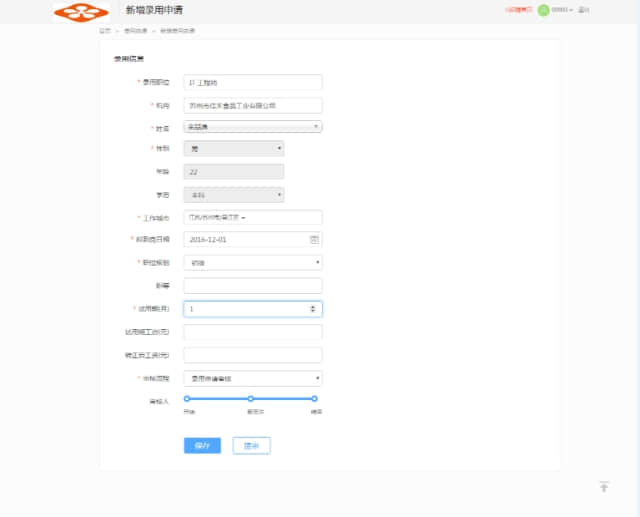Screen dimensions: 640x517
Task: Click the probation salary input field
Action: coord(252,332)
